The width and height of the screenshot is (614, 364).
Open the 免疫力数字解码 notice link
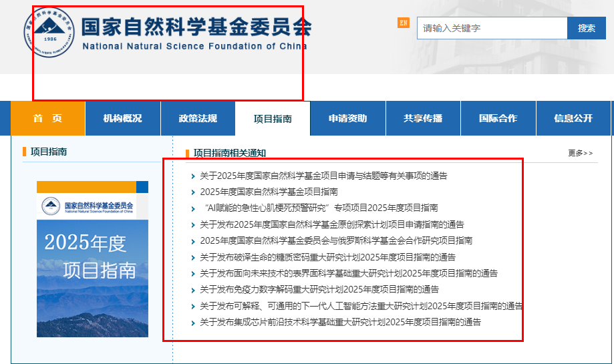pyautogui.click(x=319, y=290)
